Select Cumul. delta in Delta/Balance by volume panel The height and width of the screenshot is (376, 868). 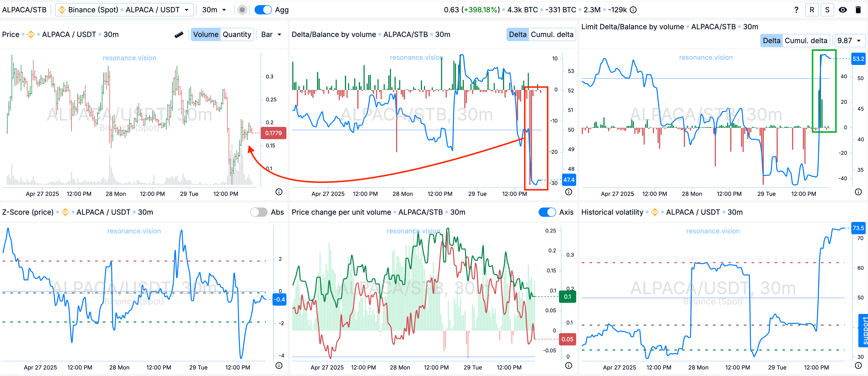pos(552,34)
